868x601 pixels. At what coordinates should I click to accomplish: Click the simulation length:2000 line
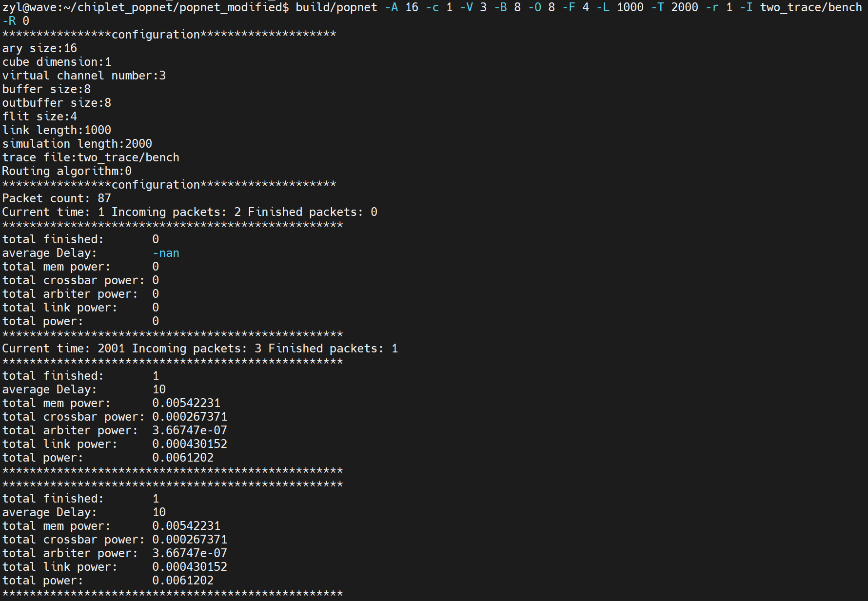click(77, 143)
